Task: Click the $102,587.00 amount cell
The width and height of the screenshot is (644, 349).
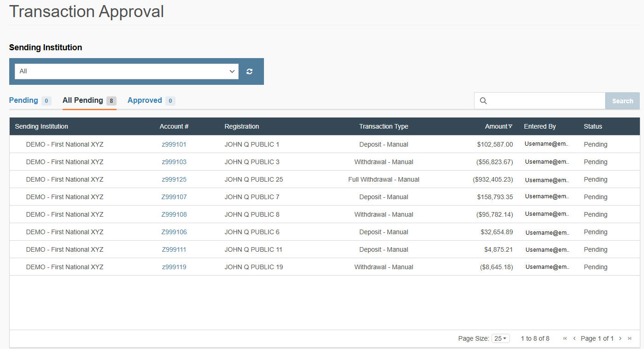Action: pyautogui.click(x=495, y=144)
